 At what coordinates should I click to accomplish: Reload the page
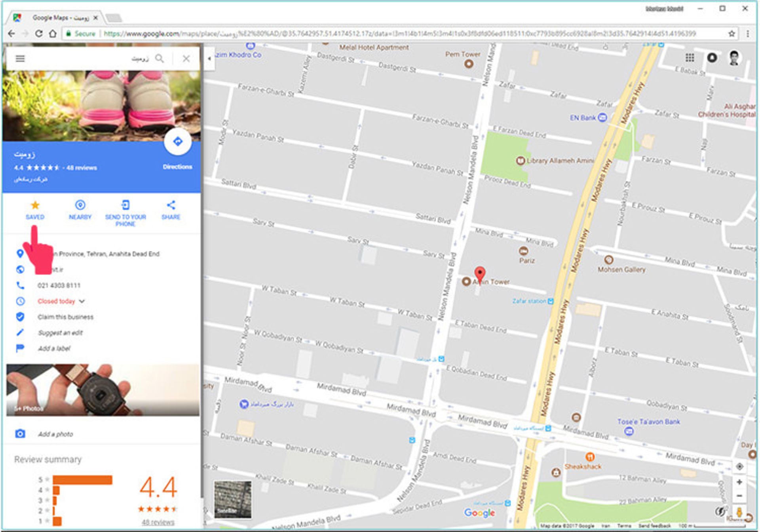[39, 34]
